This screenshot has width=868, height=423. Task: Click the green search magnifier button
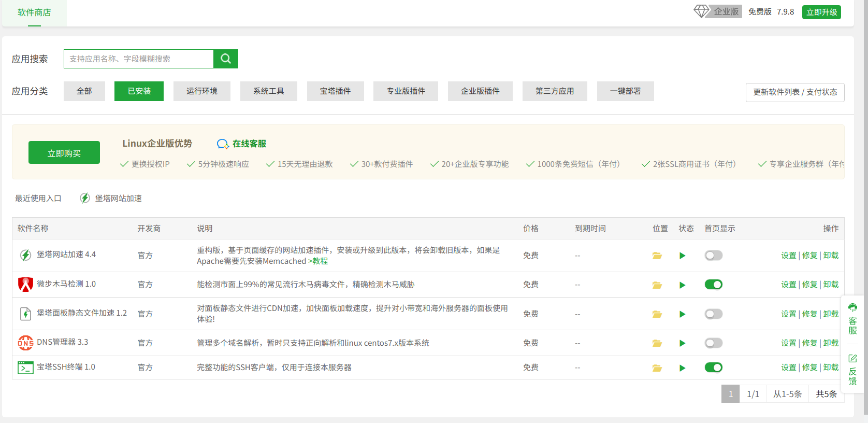(226, 59)
